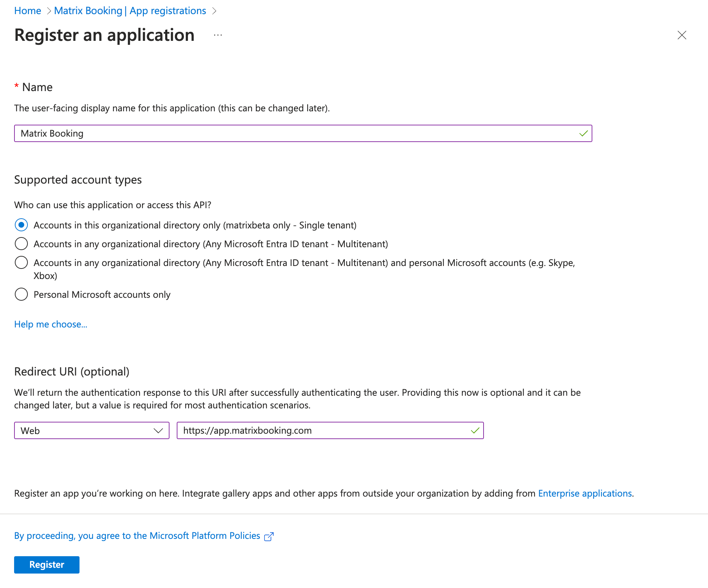Click the external link icon on Platform Policies
The width and height of the screenshot is (708, 588).
[x=269, y=536]
